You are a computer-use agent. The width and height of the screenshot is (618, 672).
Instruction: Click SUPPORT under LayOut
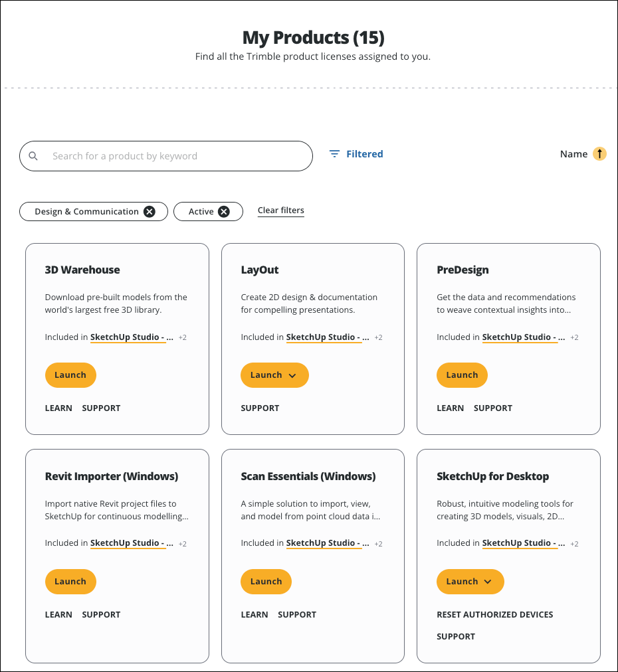(260, 408)
